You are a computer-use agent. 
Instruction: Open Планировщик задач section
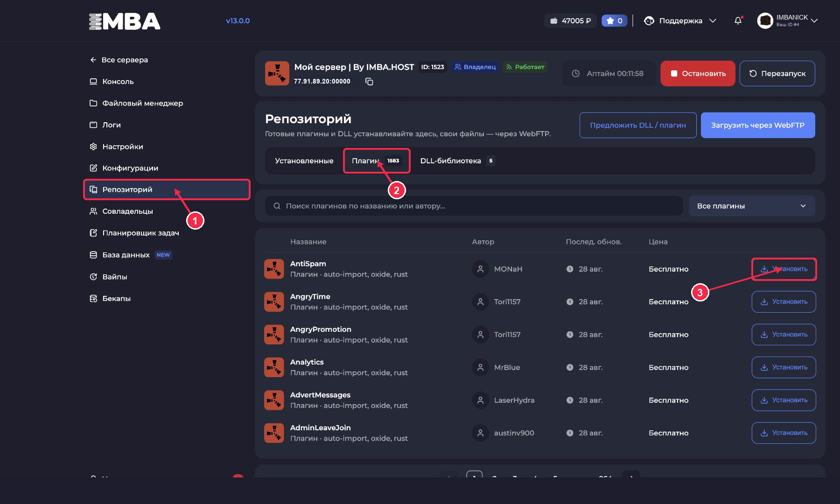tap(134, 233)
